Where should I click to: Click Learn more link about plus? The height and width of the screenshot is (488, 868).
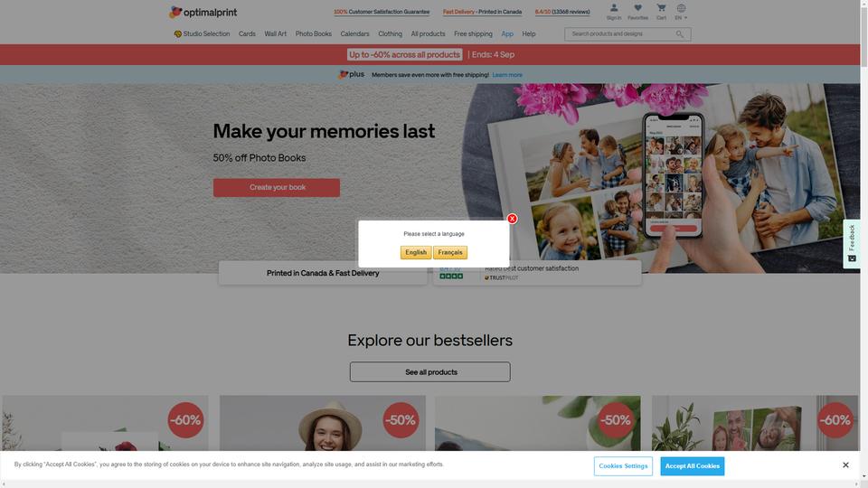[x=507, y=75]
